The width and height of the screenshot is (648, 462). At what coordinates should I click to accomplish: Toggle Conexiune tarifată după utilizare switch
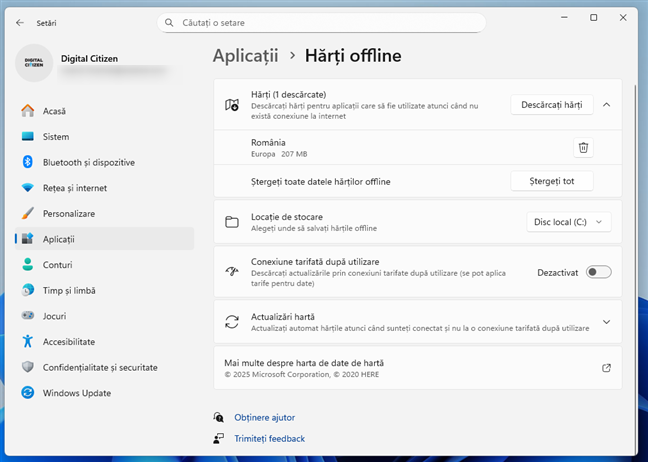click(x=598, y=272)
